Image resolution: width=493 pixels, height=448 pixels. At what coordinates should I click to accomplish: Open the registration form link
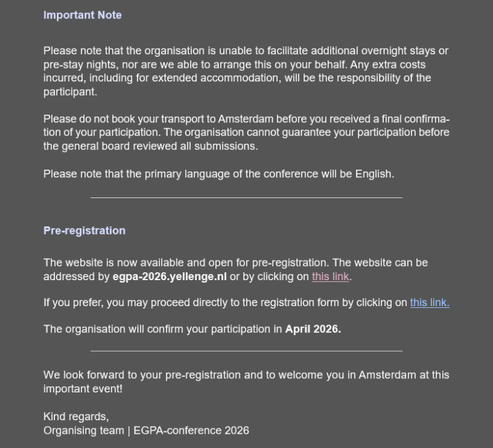pyautogui.click(x=429, y=302)
